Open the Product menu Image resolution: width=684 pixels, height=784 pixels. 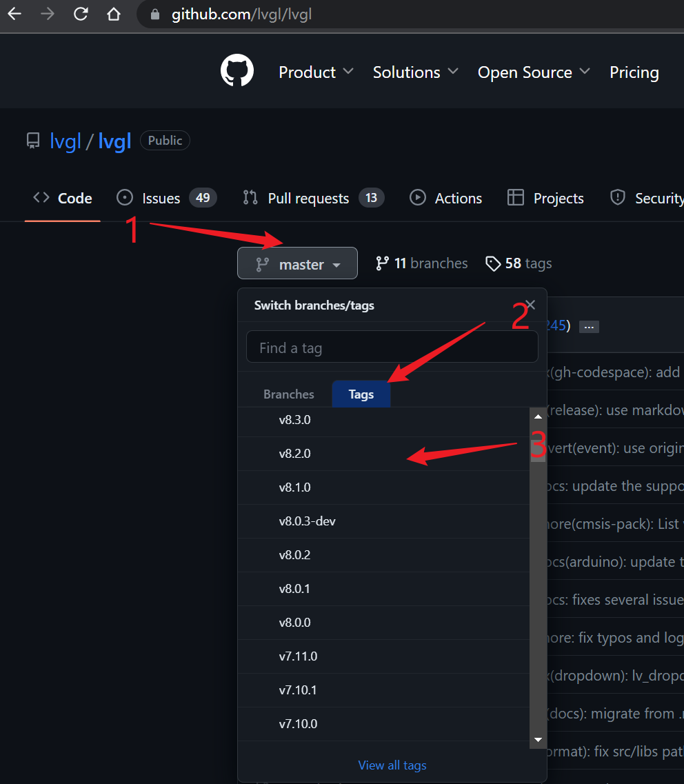[x=316, y=72]
